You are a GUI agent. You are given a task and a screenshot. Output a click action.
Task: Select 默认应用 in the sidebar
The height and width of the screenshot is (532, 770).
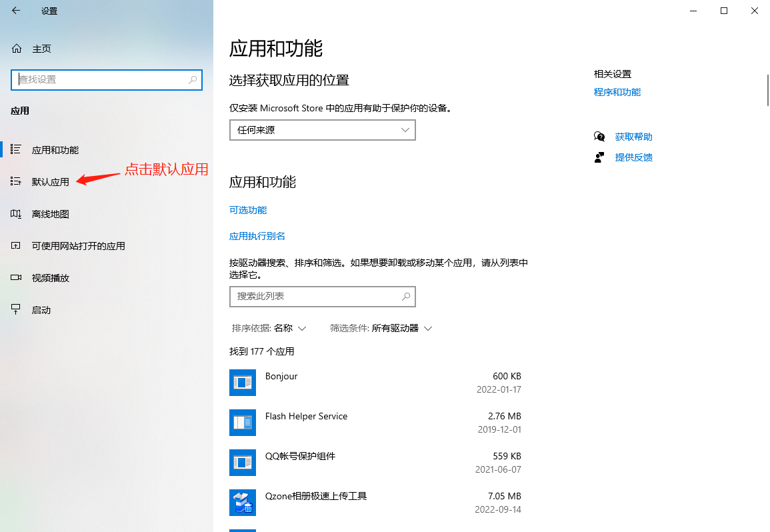coord(50,182)
